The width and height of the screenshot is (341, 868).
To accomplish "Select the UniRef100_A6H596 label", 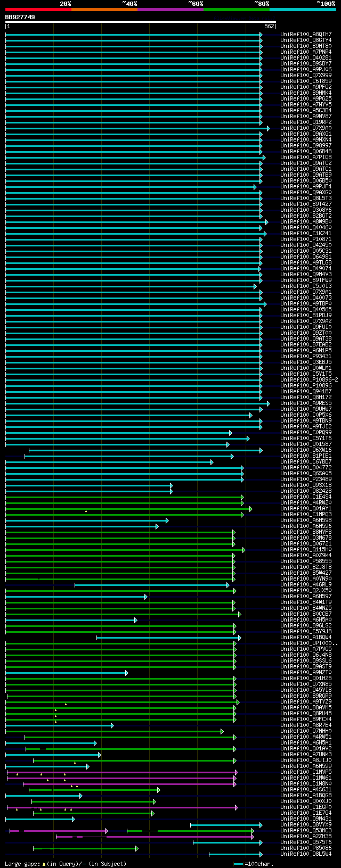I will point(306,526).
